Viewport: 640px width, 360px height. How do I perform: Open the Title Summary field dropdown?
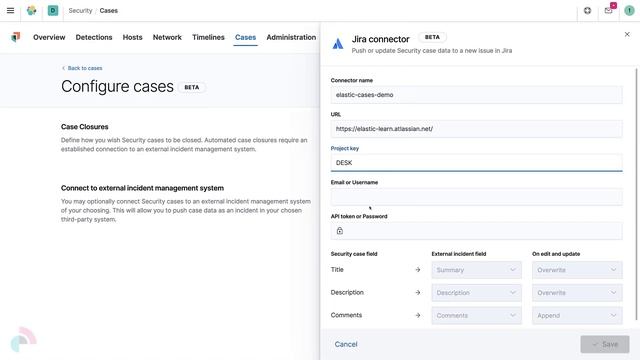point(476,270)
